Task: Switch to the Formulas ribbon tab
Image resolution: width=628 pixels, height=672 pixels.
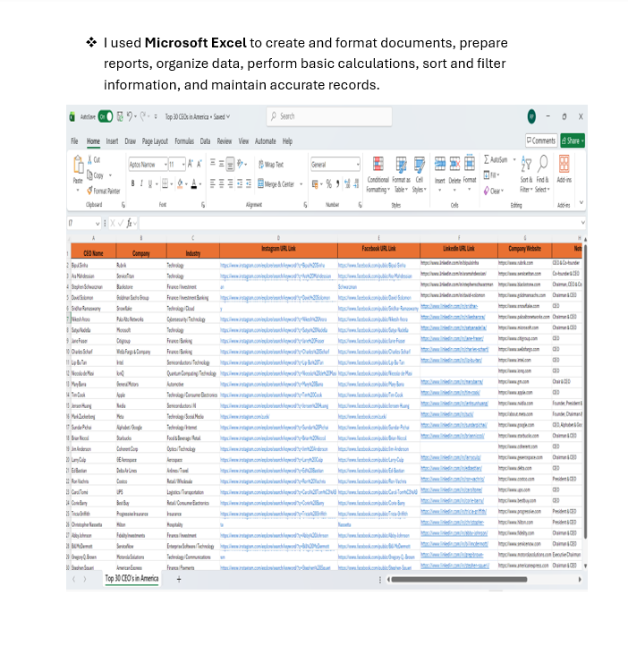Action: coord(184,141)
